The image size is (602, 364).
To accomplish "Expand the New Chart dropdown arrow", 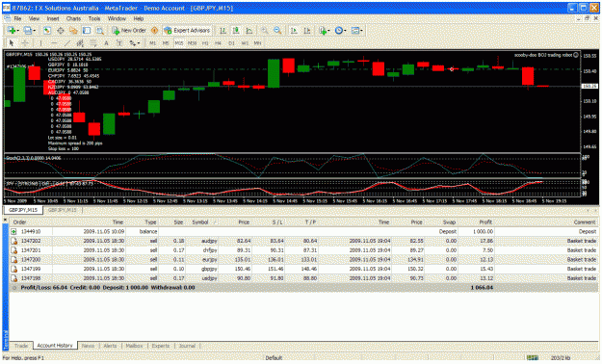I will pyautogui.click(x=18, y=31).
